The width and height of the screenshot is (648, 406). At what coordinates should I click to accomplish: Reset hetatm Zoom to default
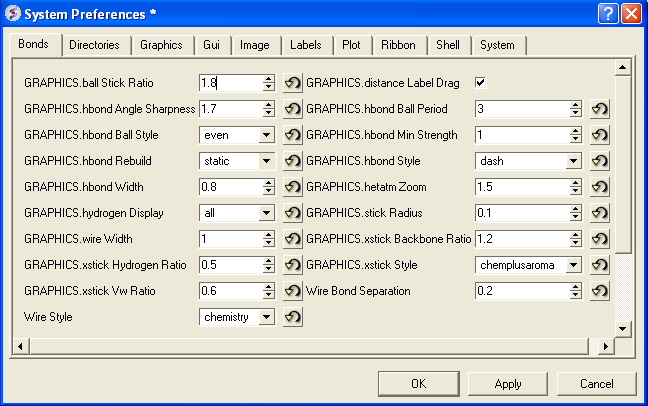[x=600, y=187]
